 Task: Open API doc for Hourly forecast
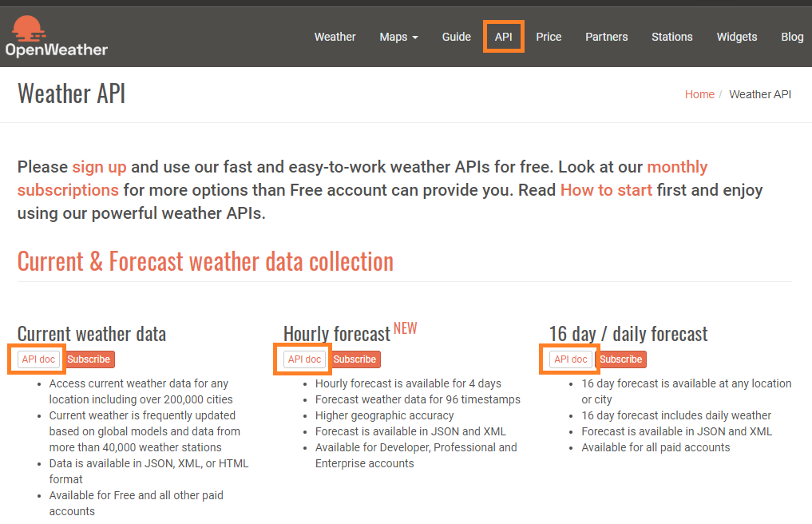tap(304, 359)
